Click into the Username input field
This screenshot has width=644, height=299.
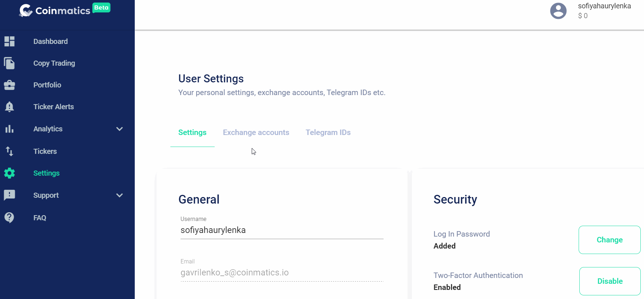[282, 230]
